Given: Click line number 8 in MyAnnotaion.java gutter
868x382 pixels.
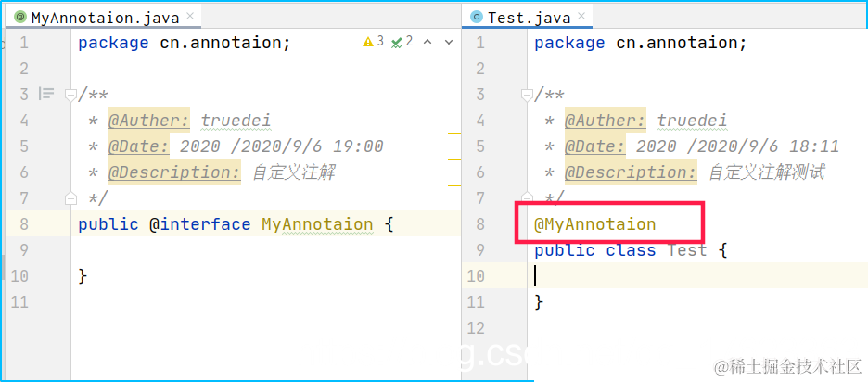Looking at the screenshot, I should click(x=22, y=224).
